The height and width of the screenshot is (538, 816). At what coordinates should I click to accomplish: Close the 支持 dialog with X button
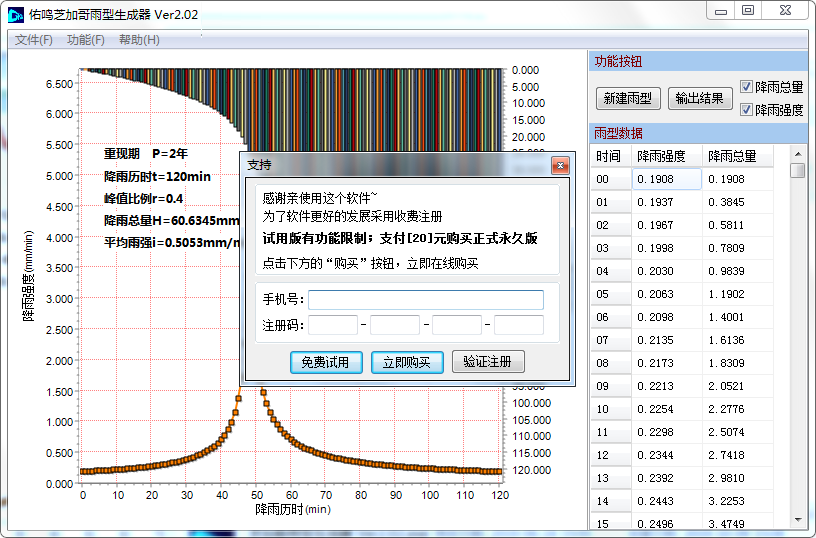pos(560,165)
